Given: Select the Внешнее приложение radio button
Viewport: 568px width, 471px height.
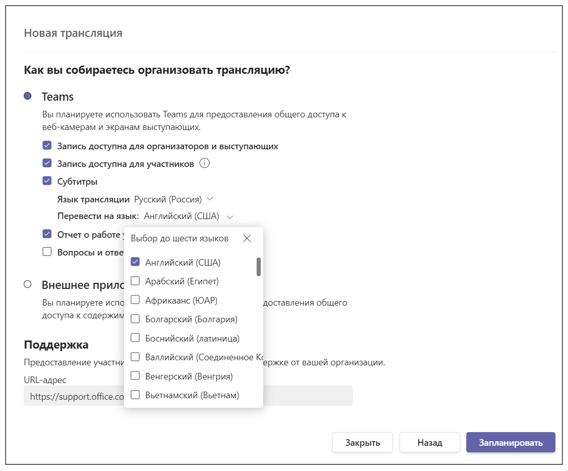Looking at the screenshot, I should 28,284.
